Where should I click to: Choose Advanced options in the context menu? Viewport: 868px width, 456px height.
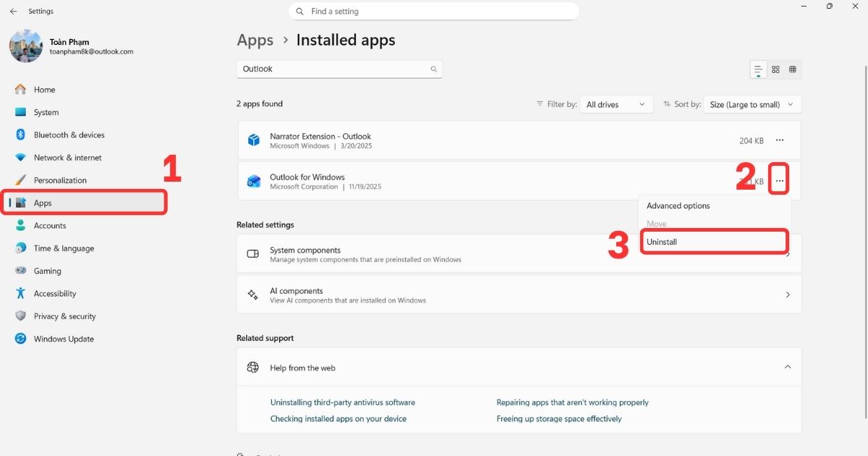tap(678, 206)
